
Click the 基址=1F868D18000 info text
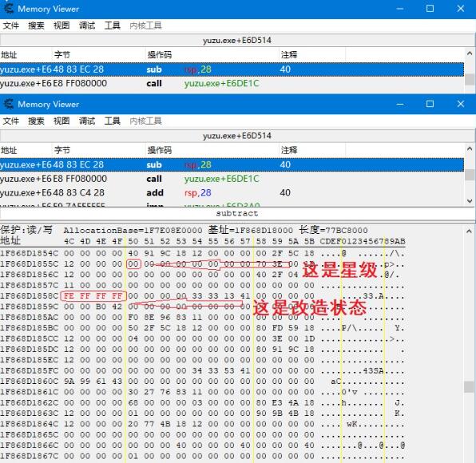point(251,230)
